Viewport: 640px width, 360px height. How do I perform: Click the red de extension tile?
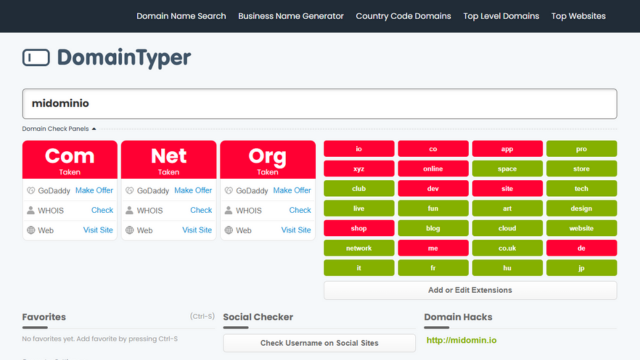[x=582, y=248]
